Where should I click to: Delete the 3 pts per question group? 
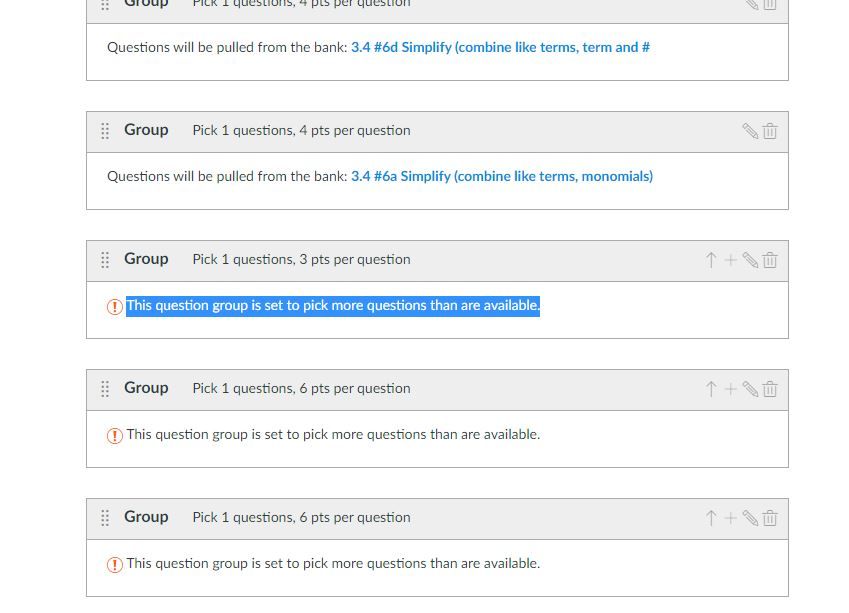[770, 260]
